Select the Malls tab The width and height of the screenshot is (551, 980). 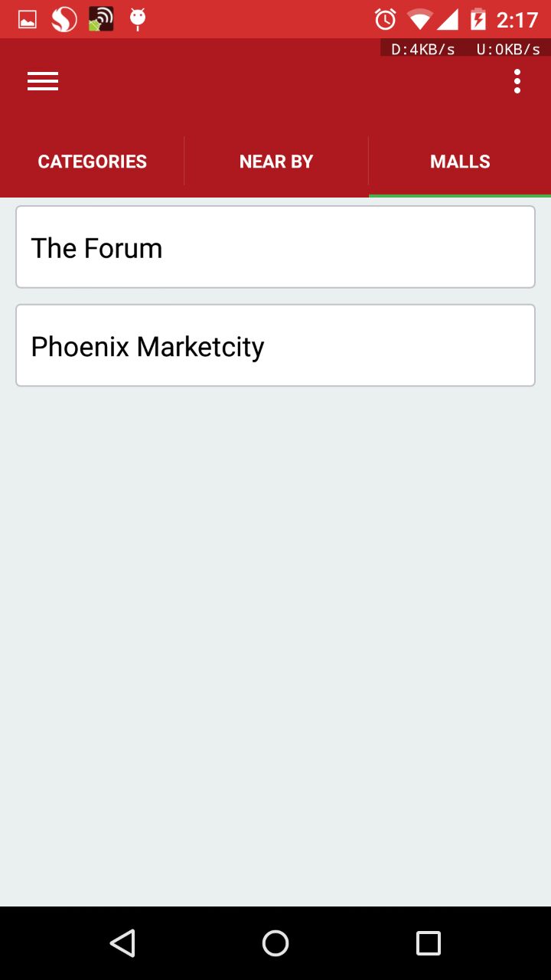point(460,162)
